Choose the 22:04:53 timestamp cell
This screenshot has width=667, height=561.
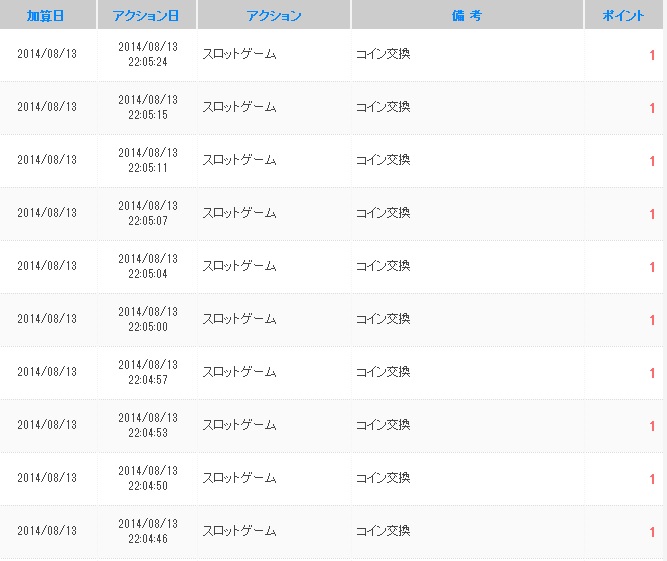click(x=148, y=432)
